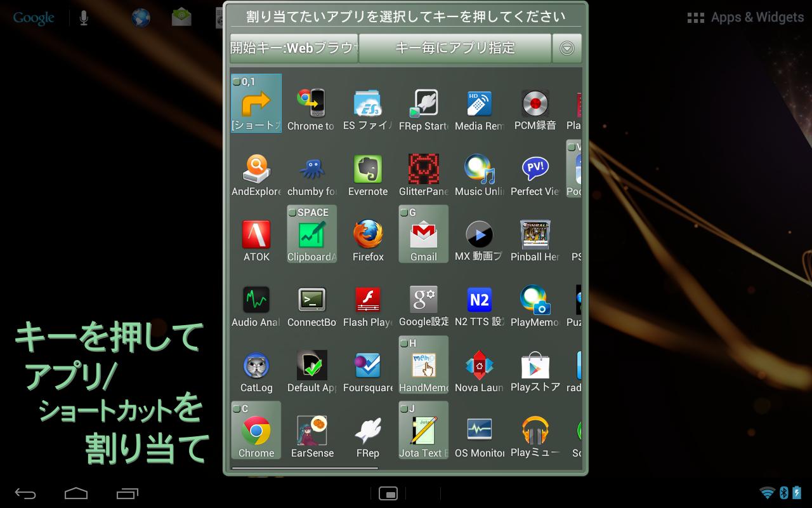Open the recent apps navigation button
Image resolution: width=812 pixels, height=508 pixels.
[128, 493]
